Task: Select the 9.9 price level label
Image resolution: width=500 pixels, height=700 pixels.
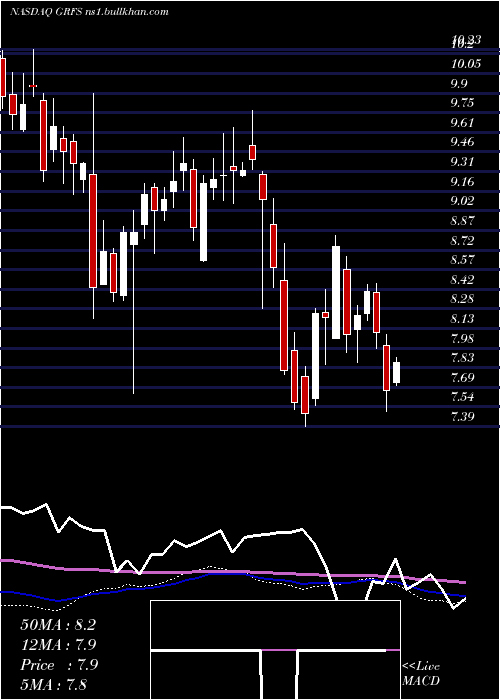Action: click(x=460, y=83)
